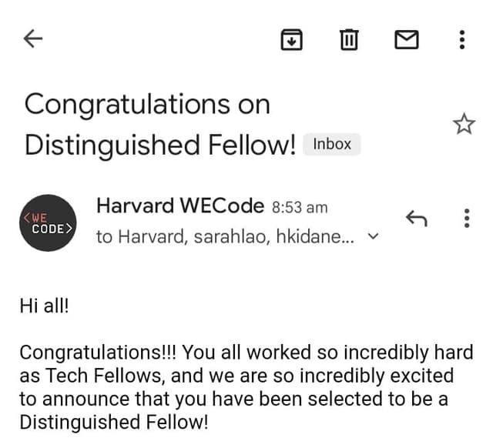Tap the body's final "Distinguished Fellow!" line

click(113, 422)
